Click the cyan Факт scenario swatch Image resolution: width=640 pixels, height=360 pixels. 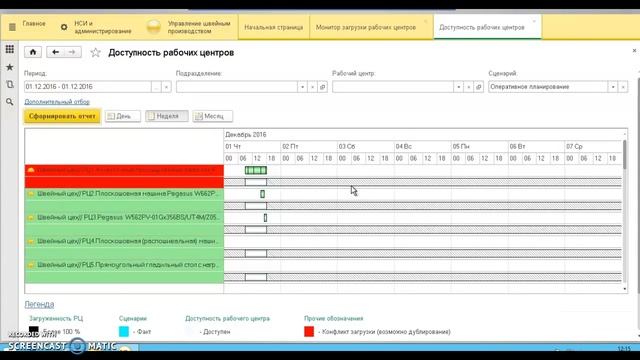point(124,331)
